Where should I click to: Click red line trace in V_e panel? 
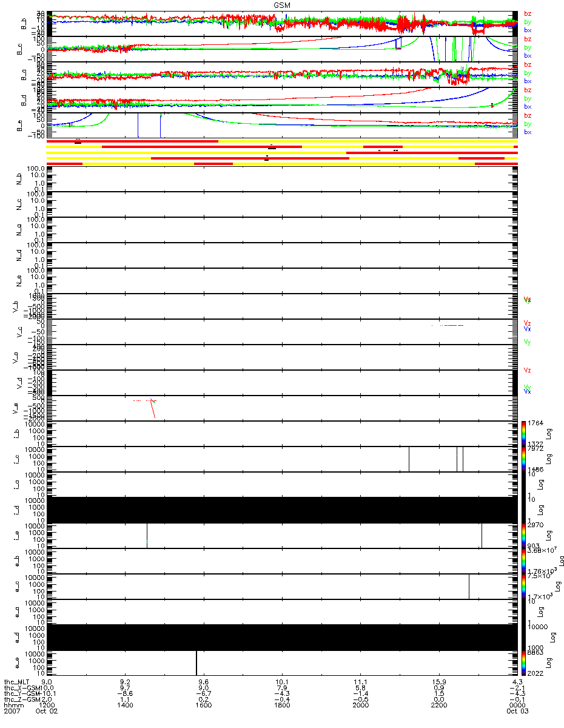coord(152,409)
